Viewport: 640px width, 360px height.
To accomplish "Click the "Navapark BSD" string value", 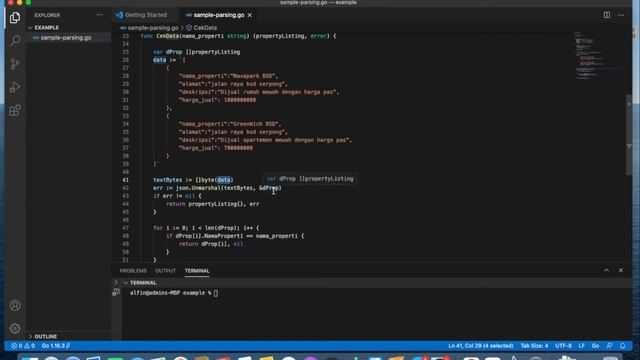I will 253,76.
